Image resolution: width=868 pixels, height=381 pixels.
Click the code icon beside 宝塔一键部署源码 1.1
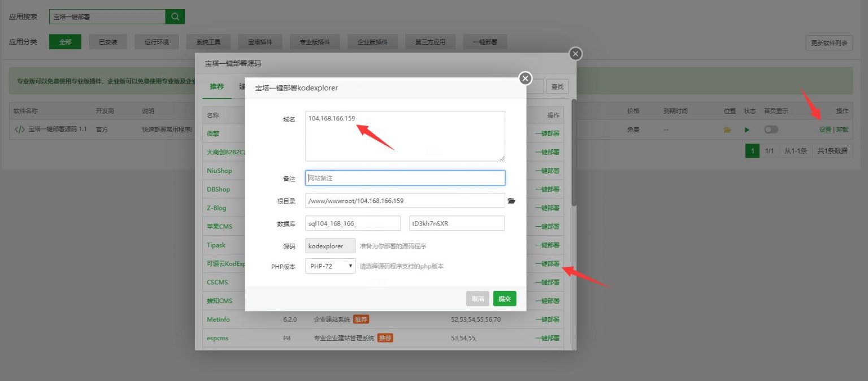20,129
